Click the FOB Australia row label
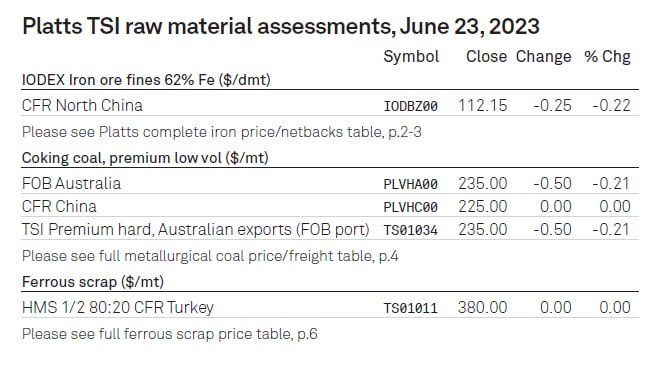The image size is (661, 371). coord(71,183)
